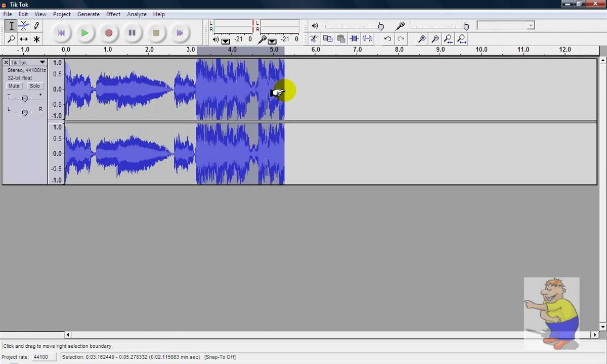Pick the Draw pencil tool
607x364 pixels.
coord(36,26)
